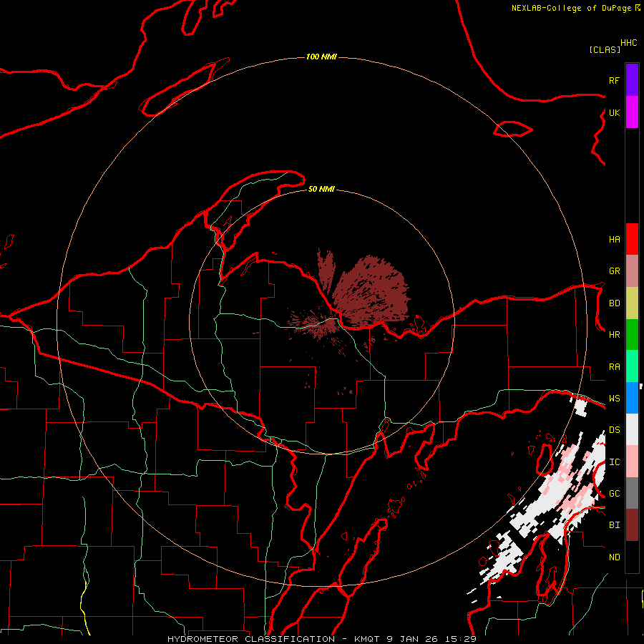
Task: Click the BI legend label
Action: coord(614,525)
